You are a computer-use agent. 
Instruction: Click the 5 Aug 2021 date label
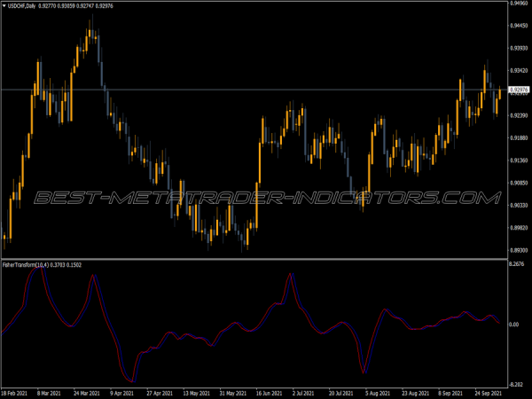click(378, 394)
